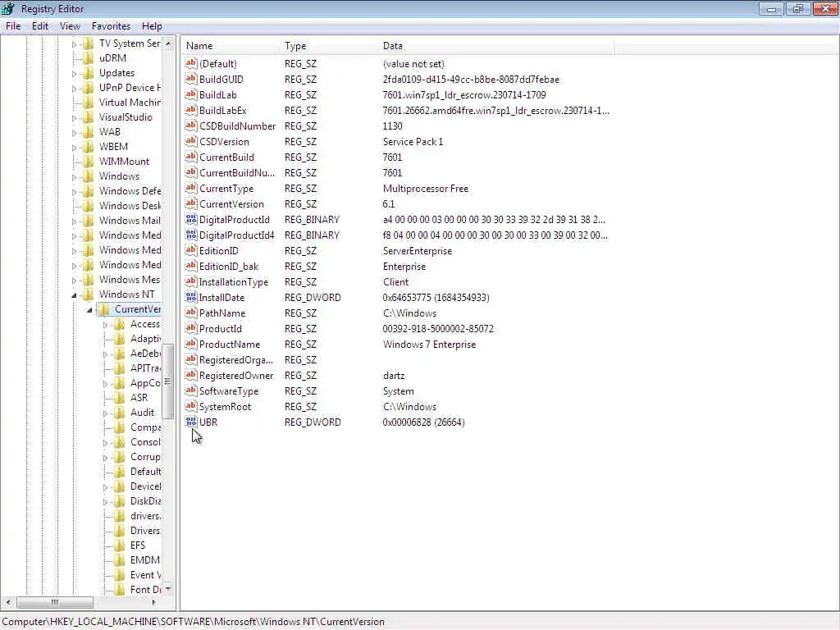Click the tree vertical scrollbar thumb
Image resolution: width=840 pixels, height=630 pixels.
pyautogui.click(x=168, y=381)
